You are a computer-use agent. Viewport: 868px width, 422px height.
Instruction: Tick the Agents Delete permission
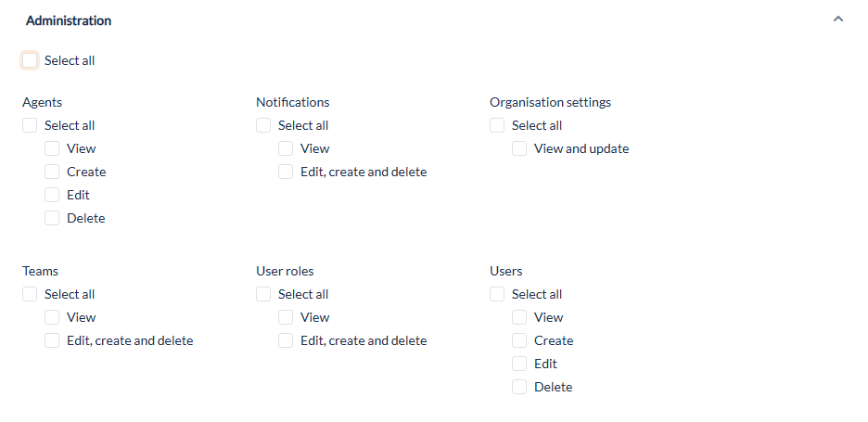tap(52, 219)
